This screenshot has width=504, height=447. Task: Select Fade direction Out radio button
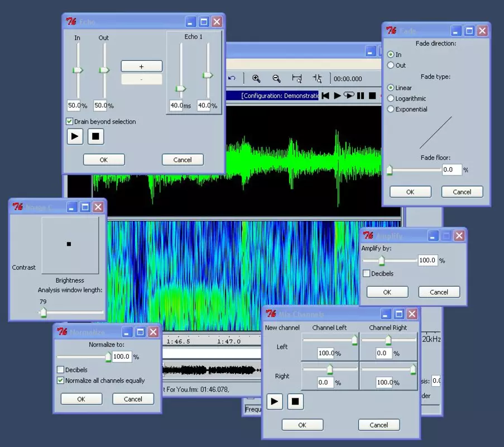click(391, 65)
